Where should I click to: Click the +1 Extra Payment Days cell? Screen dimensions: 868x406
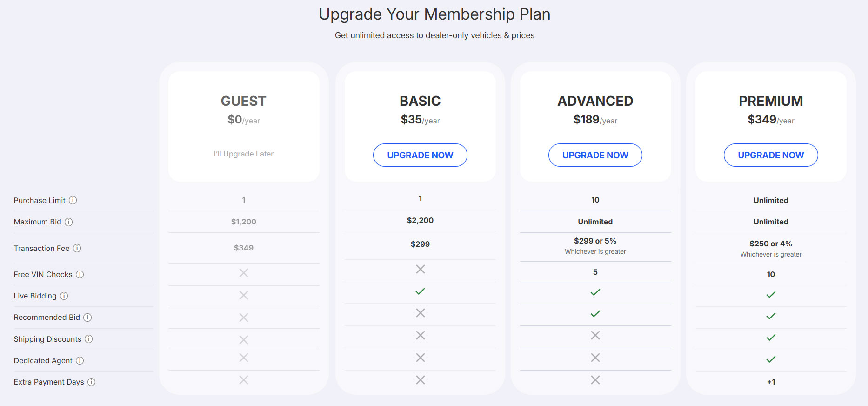771,382
